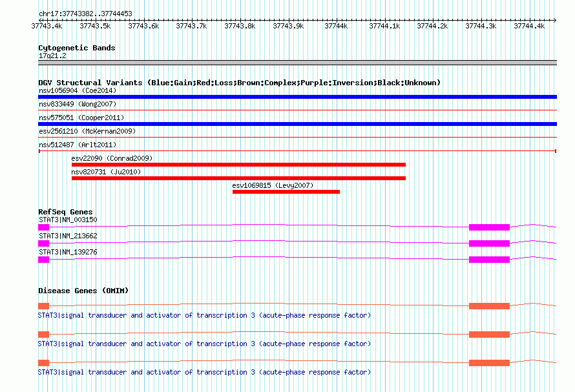Click the third OMIM track large orange exon

489,363
